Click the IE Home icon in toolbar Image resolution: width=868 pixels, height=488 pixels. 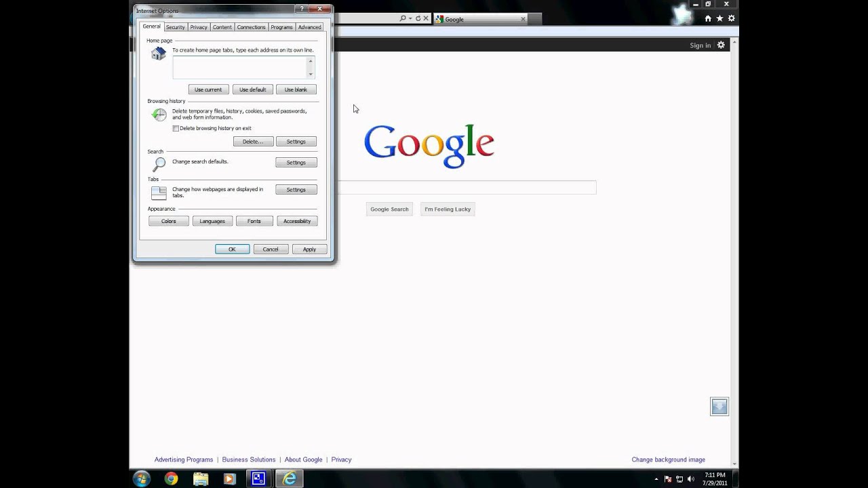(x=708, y=18)
